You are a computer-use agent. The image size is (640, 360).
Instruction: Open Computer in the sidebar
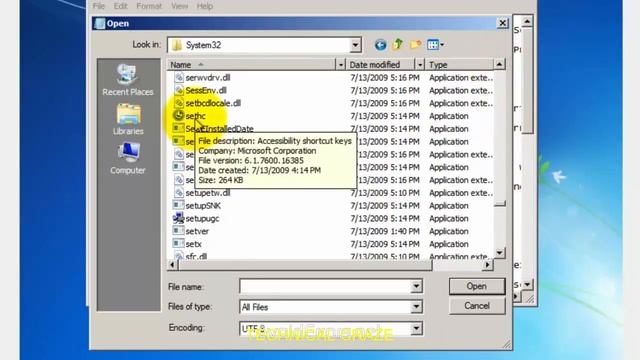tap(128, 159)
